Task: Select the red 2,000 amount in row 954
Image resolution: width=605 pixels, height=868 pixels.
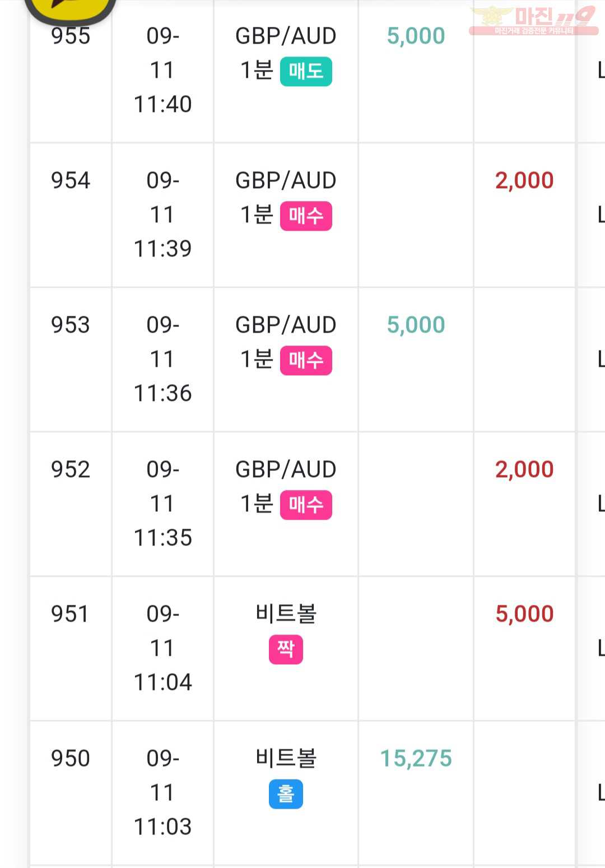Action: tap(524, 180)
